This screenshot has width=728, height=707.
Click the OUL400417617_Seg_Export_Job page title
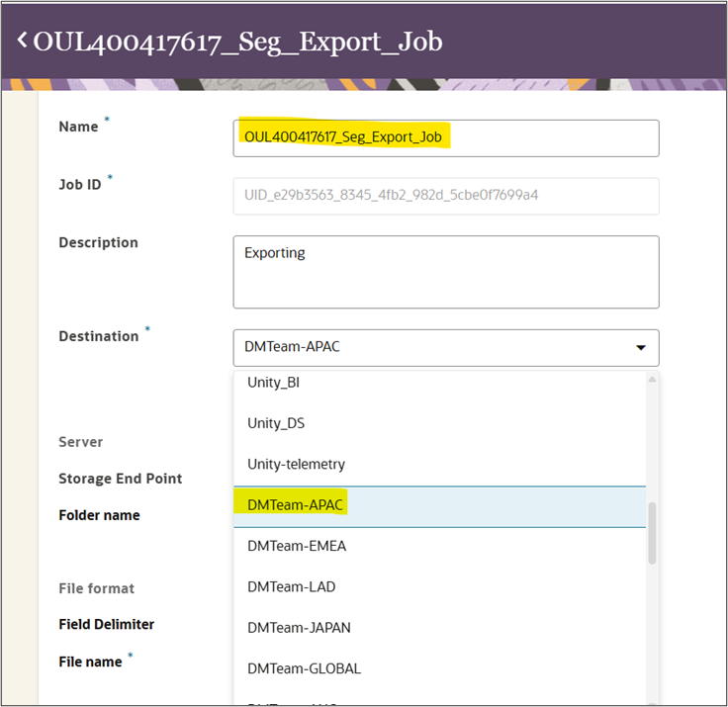pyautogui.click(x=237, y=41)
